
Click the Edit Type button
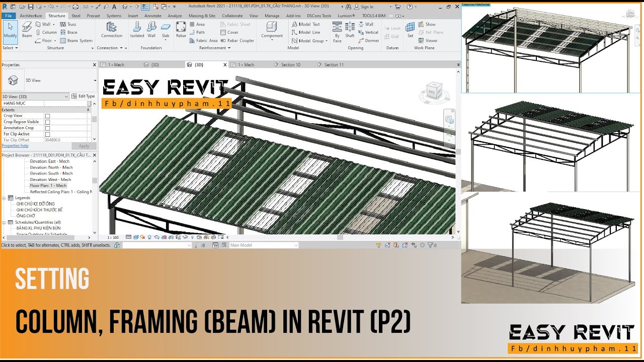(83, 96)
